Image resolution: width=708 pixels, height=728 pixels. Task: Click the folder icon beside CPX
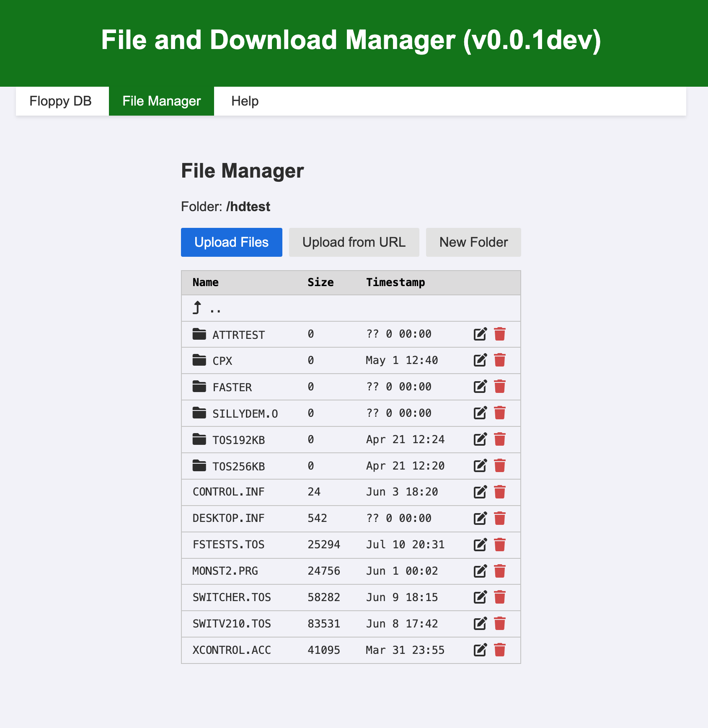[199, 360]
